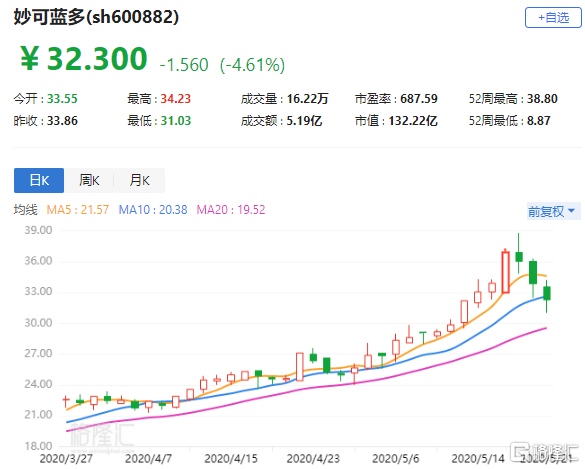Click the 最低 value 31.03
The height and width of the screenshot is (469, 585).
coord(176,121)
